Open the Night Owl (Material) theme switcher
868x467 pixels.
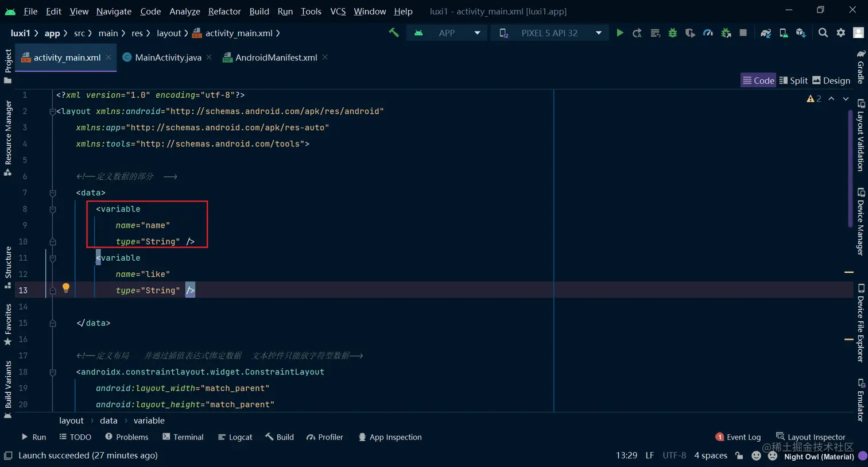(x=819, y=457)
